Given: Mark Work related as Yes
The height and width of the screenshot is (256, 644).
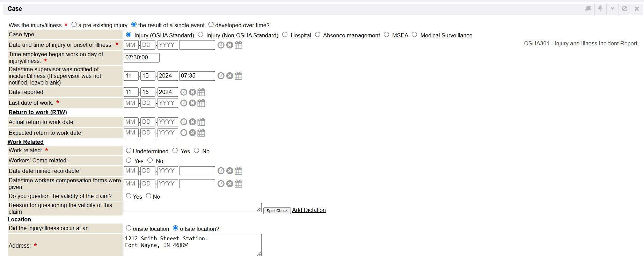Looking at the screenshot, I should (175, 151).
